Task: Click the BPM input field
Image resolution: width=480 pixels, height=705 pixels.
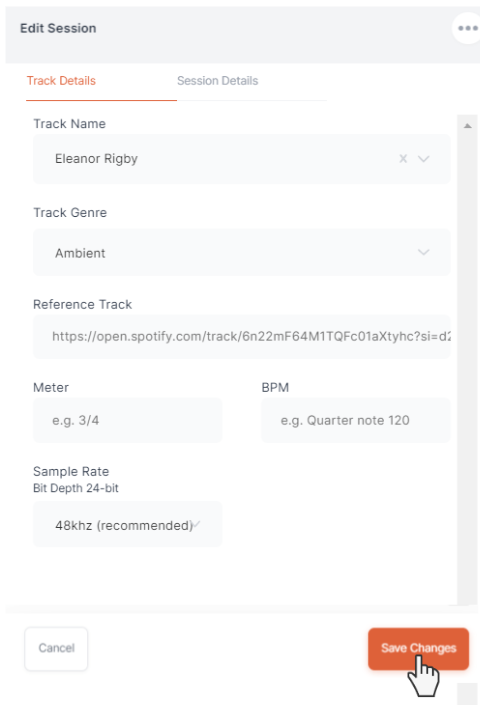Action: coord(356,420)
